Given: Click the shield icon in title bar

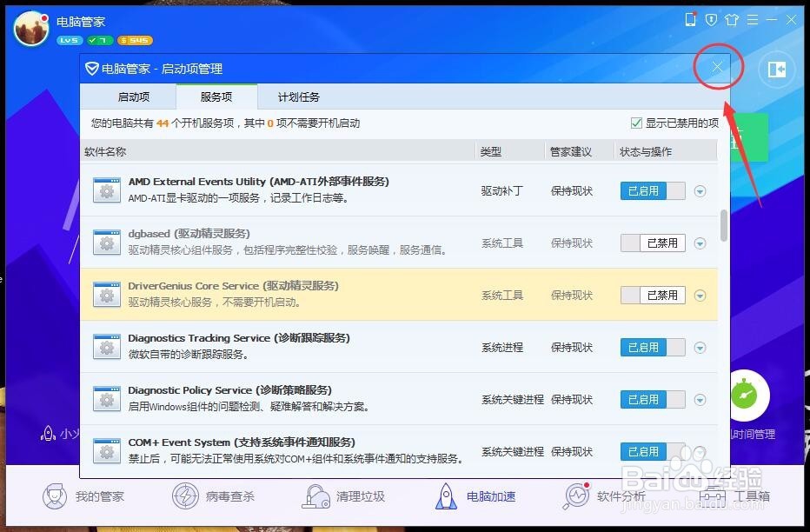Looking at the screenshot, I should (711, 20).
